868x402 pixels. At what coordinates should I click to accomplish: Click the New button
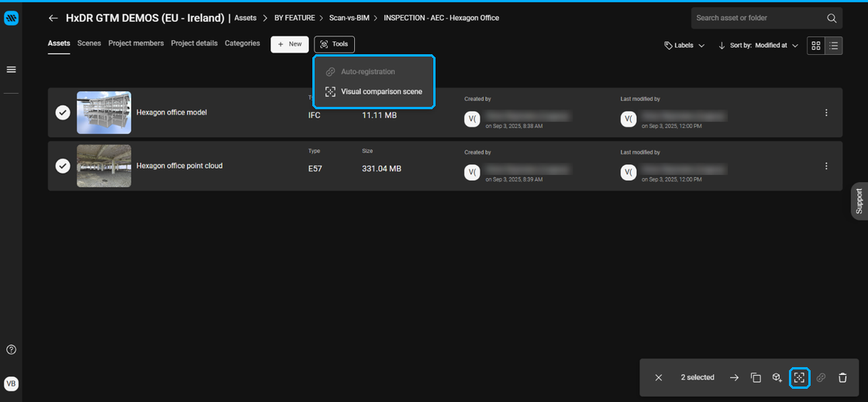pos(290,44)
